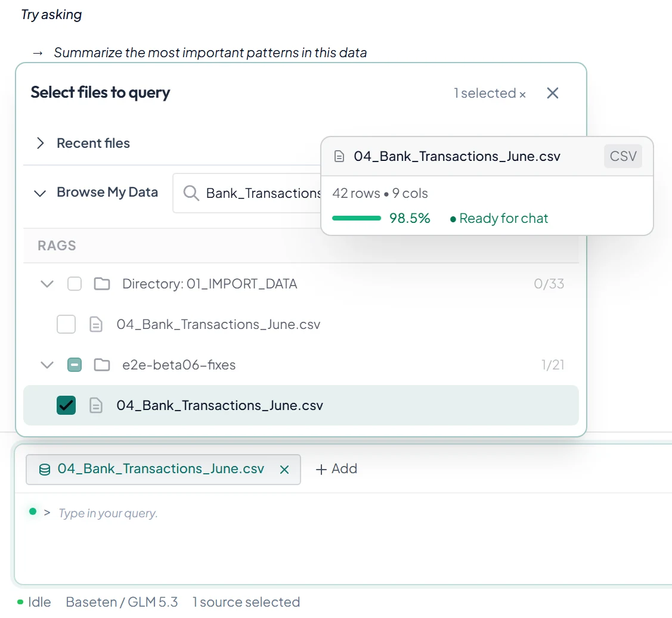Close the Select files to query dialog

pos(552,93)
